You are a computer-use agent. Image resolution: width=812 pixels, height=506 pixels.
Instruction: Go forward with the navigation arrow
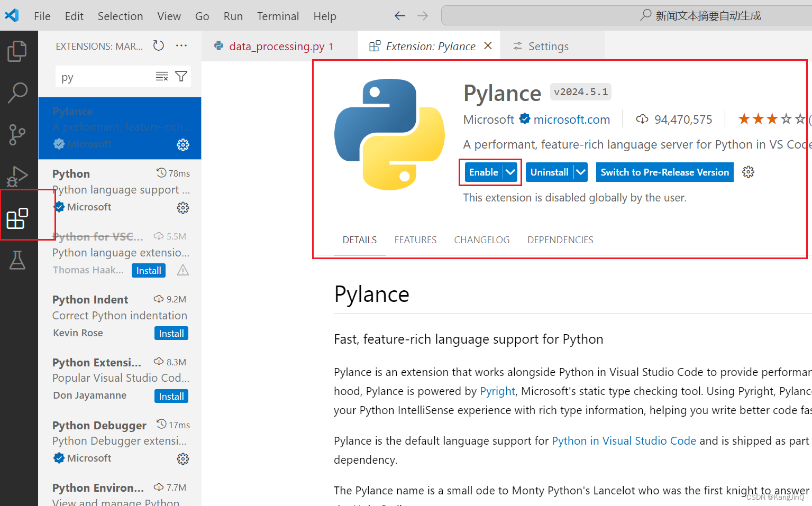[x=423, y=16]
